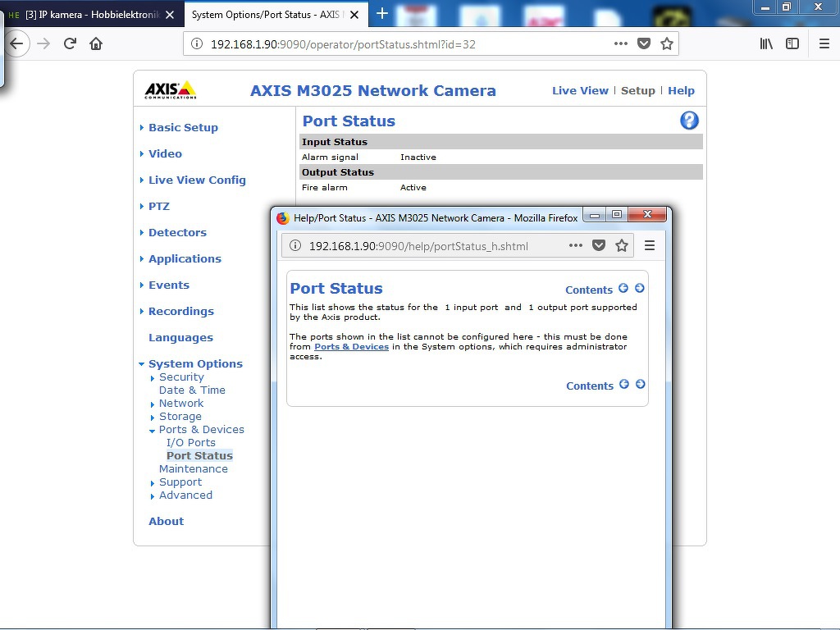Expand Live View Config section
This screenshot has height=630, width=840.
click(197, 180)
